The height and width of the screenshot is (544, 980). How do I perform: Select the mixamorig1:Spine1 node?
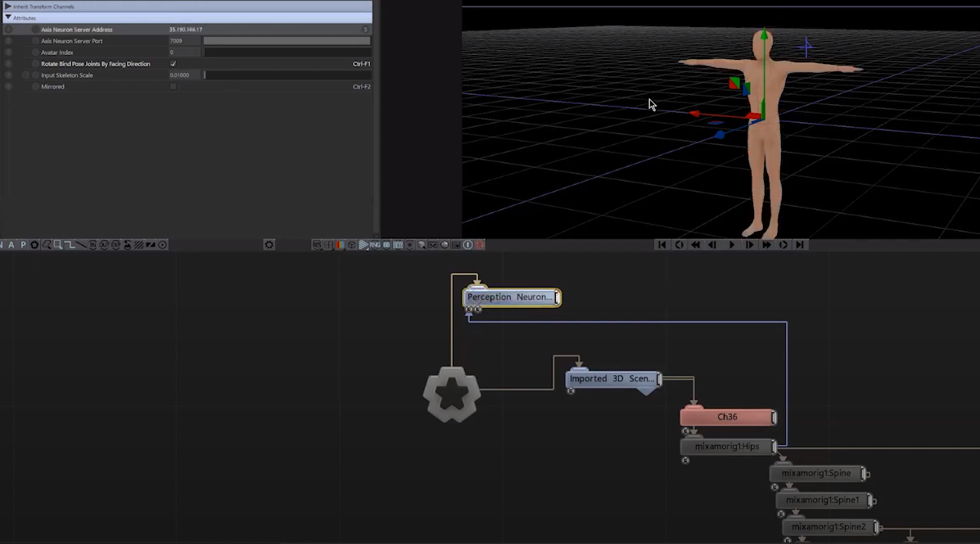(822, 500)
